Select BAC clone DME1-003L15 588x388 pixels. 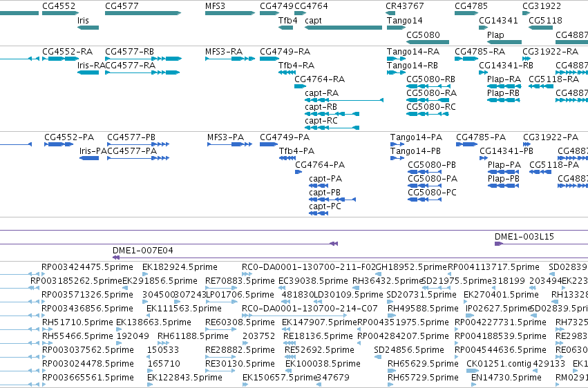[524, 237]
